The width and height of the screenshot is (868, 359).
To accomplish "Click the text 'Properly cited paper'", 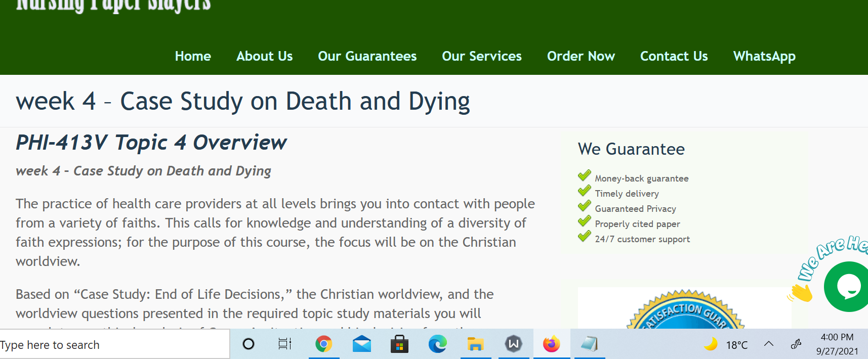I will (638, 224).
